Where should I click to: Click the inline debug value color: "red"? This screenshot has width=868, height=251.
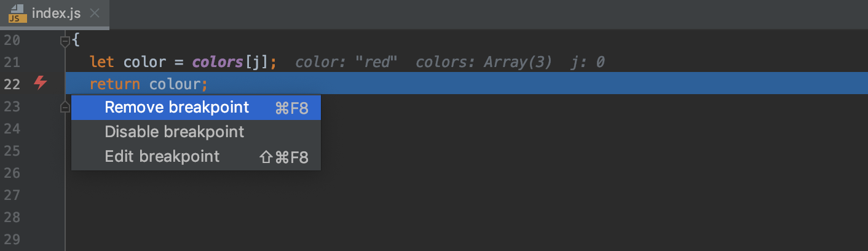pyautogui.click(x=346, y=62)
